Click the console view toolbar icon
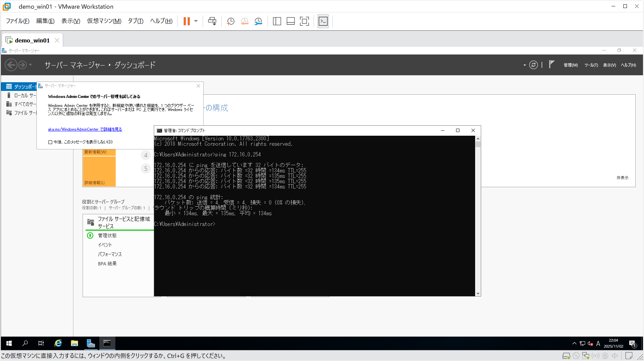Viewport: 644px width, 361px height. (x=323, y=21)
